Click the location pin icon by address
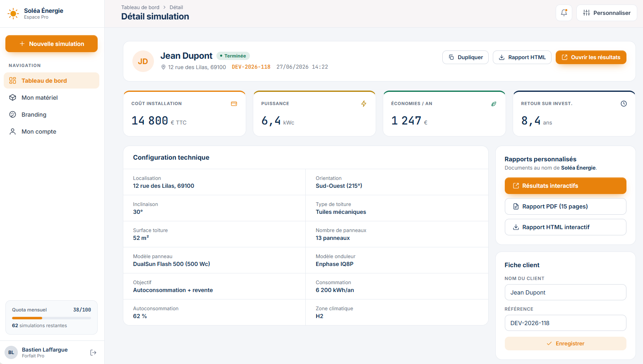 (163, 67)
